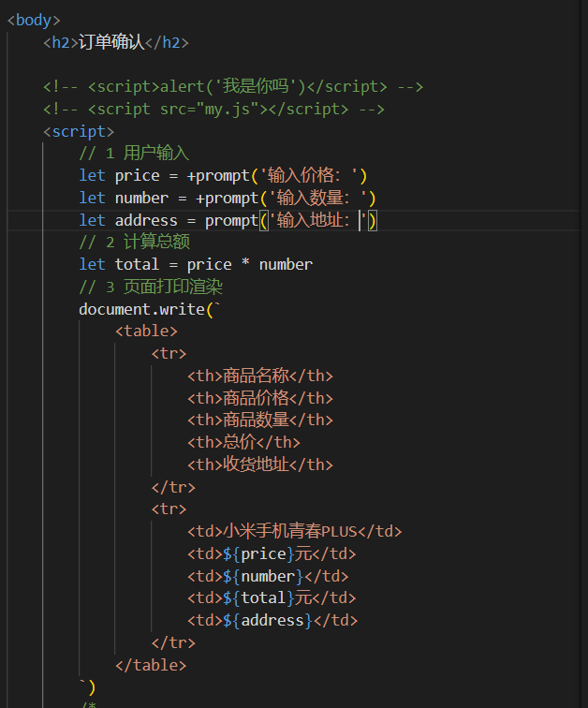Click 'let total = price * number' line
588x708 pixels.
click(x=196, y=264)
